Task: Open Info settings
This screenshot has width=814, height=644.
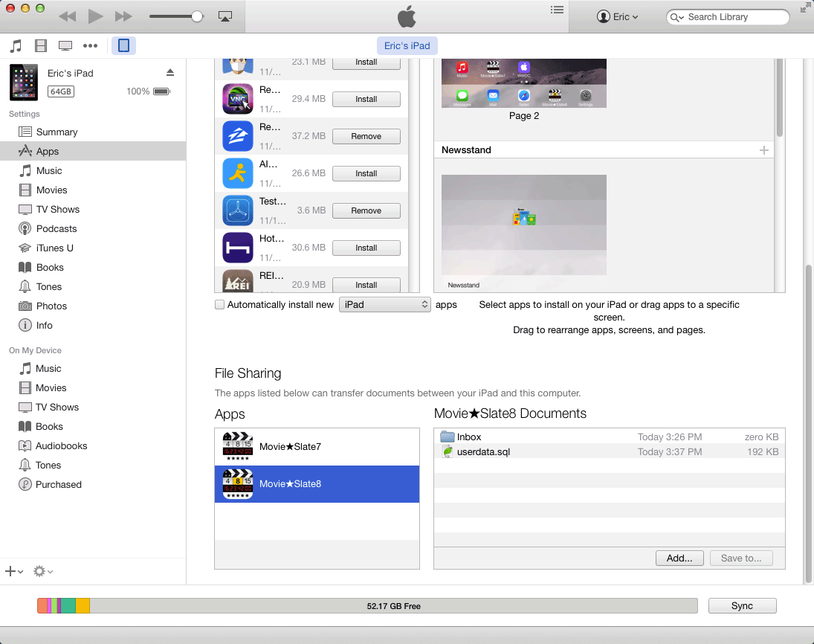Action: (x=93, y=325)
